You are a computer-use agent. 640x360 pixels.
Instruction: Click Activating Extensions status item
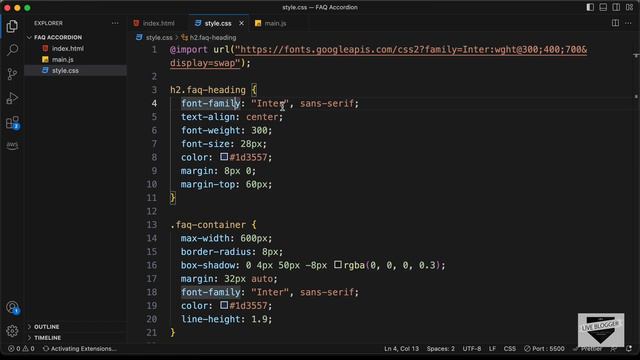pos(80,349)
